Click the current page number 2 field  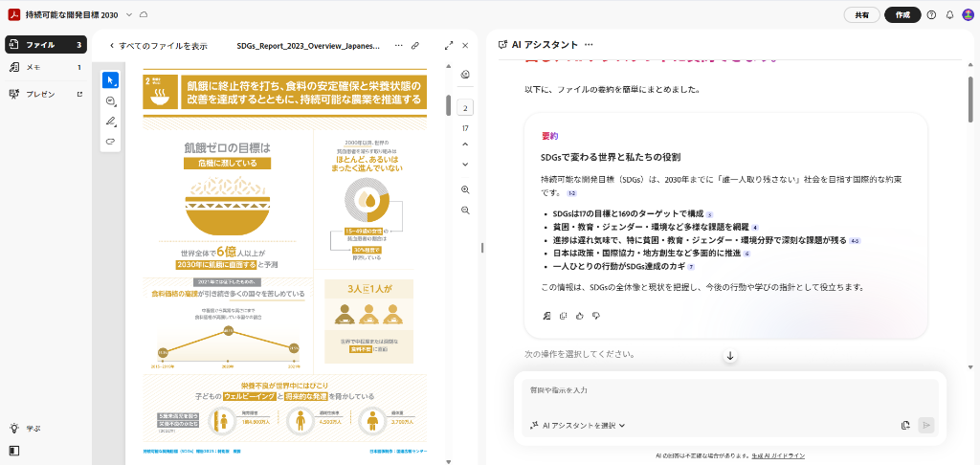tap(465, 108)
